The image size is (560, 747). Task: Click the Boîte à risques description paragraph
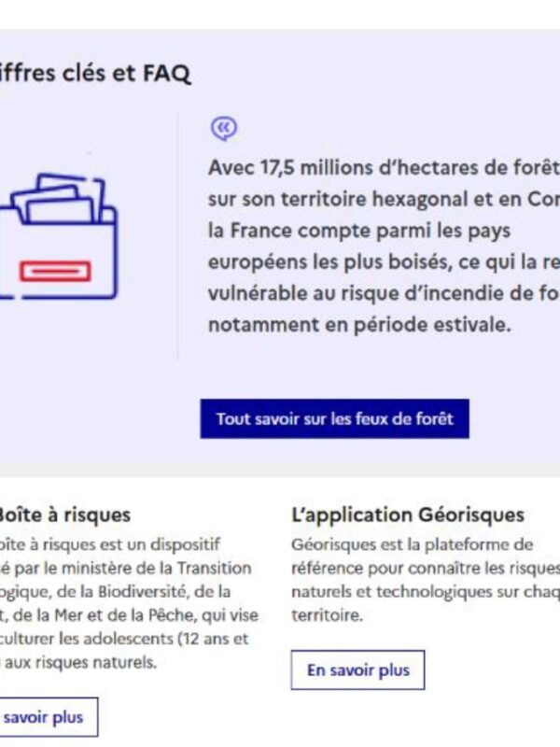(129, 603)
